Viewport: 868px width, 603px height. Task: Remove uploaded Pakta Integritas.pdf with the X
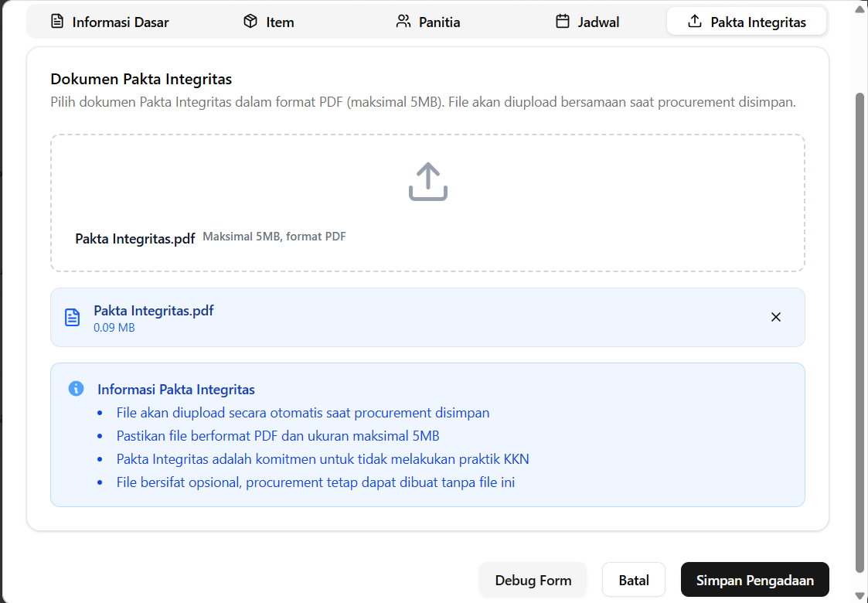point(776,317)
